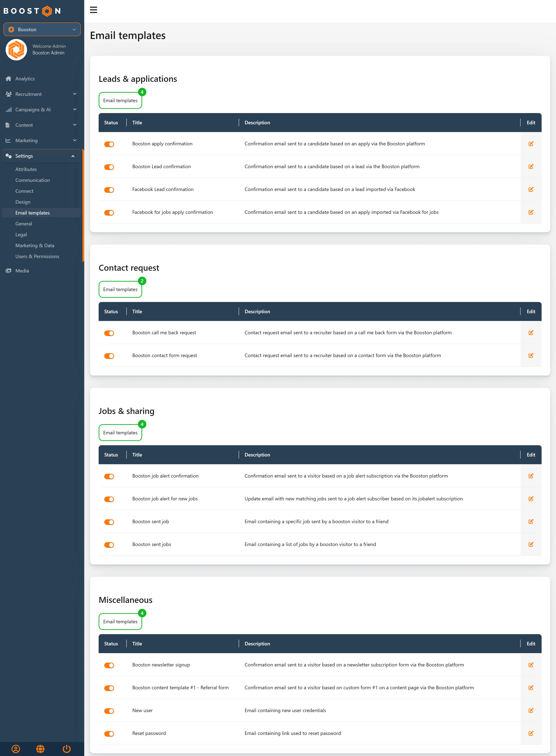
Task: Edit Facebook Lead confirmation template
Action: (x=531, y=189)
